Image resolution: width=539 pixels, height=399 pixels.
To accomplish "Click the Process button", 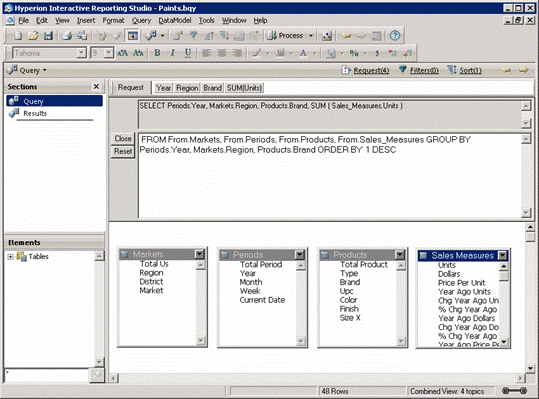I will 285,35.
